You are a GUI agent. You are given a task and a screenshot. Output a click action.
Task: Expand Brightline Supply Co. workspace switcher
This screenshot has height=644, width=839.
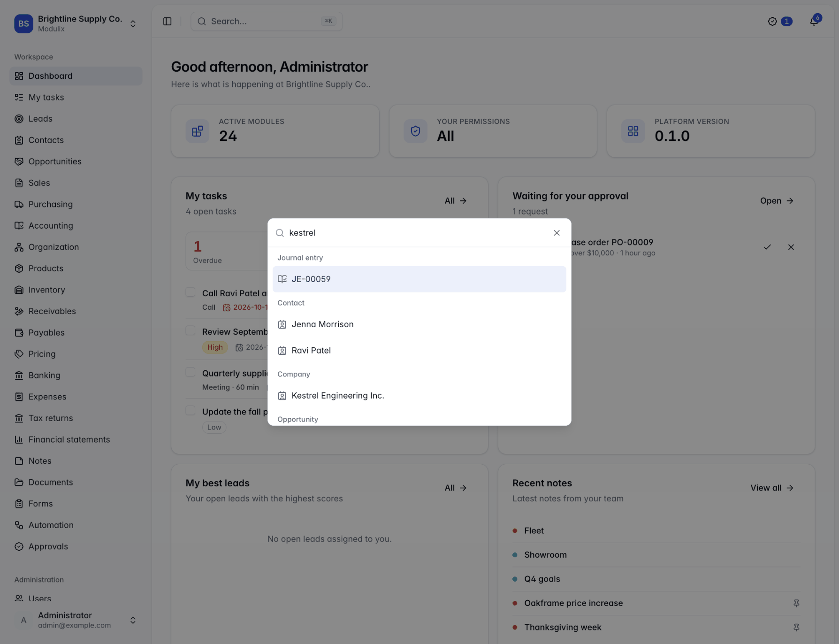[x=76, y=23]
